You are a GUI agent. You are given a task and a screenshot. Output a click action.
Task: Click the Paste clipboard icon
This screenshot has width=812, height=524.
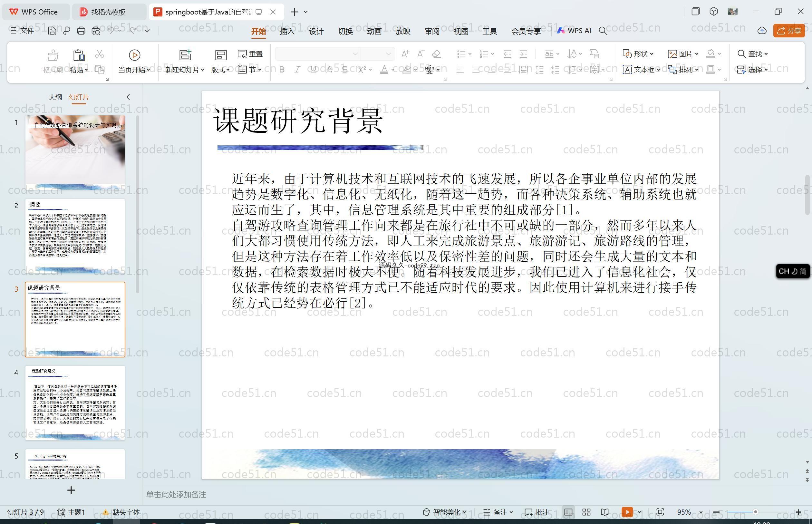point(79,55)
